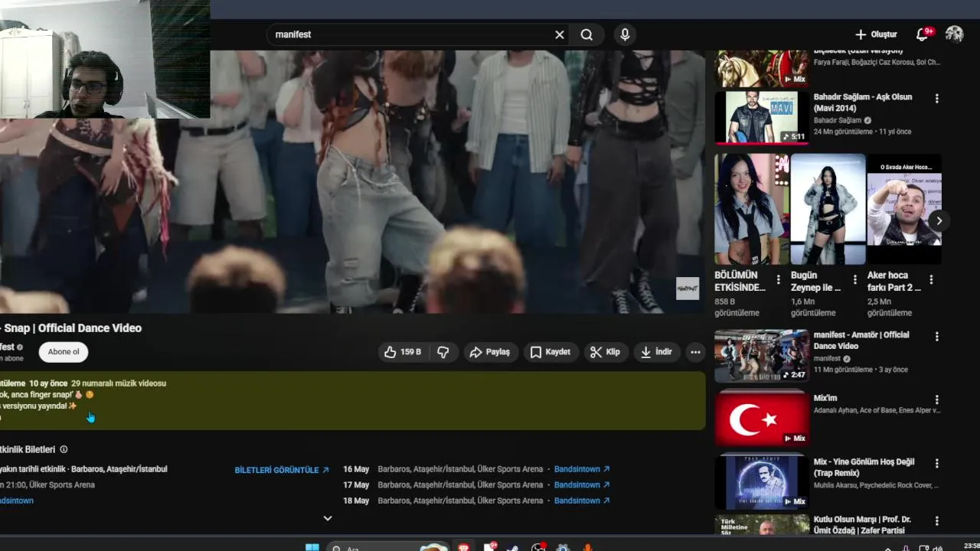Open the Settings gear taskbar icon
The image size is (980, 551).
(x=563, y=547)
